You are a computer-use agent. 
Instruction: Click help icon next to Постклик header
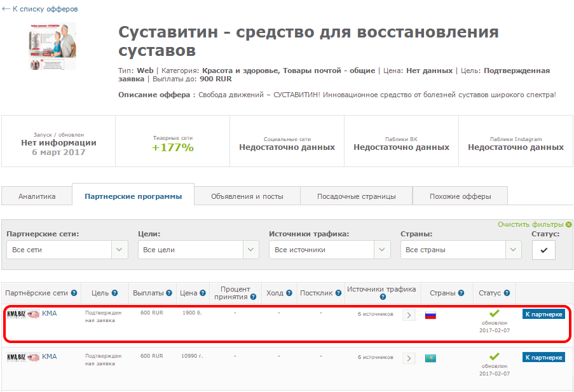click(338, 293)
